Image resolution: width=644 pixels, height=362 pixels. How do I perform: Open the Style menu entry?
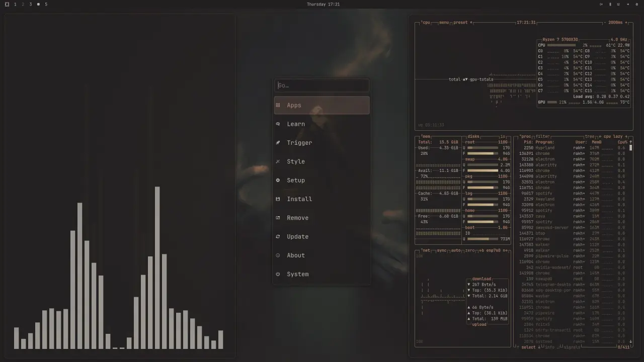321,161
